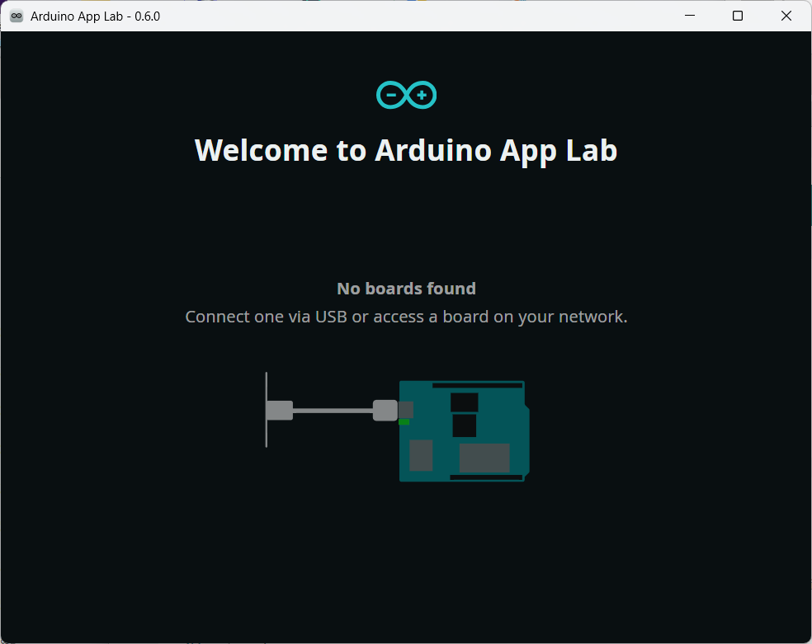Maximize the Arduino App Lab window
This screenshot has width=812, height=644.
pyautogui.click(x=738, y=16)
